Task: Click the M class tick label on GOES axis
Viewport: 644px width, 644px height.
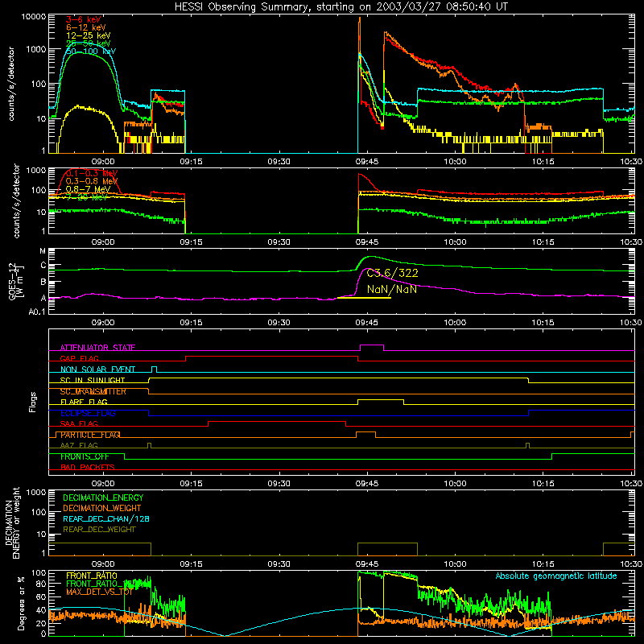Action: coord(43,251)
